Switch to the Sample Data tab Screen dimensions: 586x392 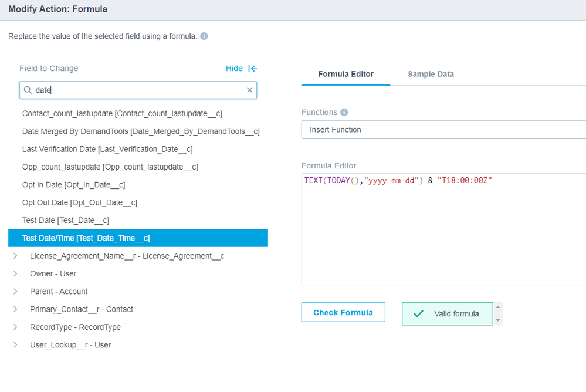[431, 74]
